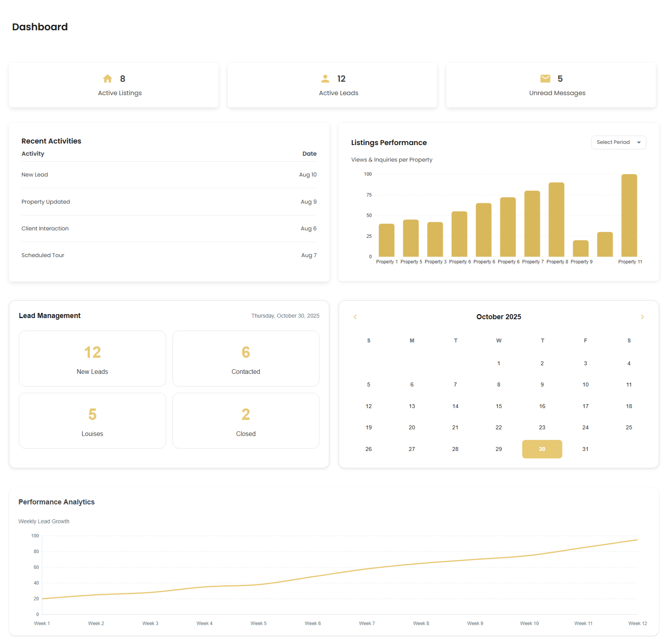
Task: Select the Closed leads card
Action: (246, 421)
